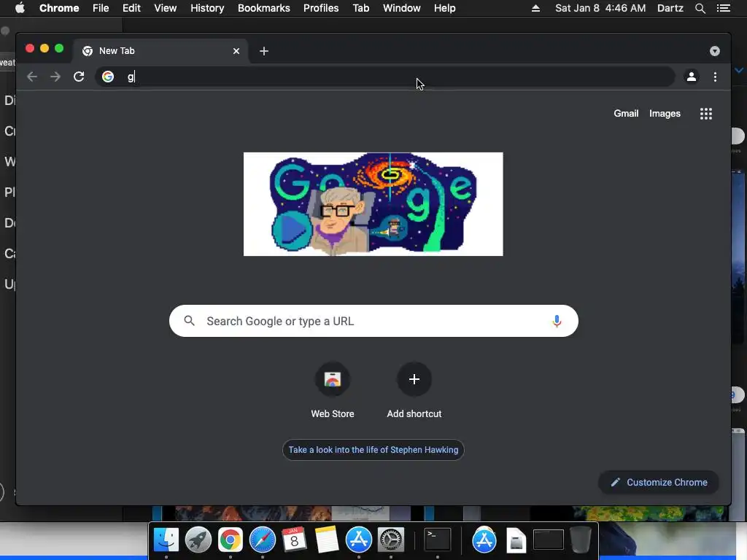Image resolution: width=747 pixels, height=560 pixels.
Task: Click the Dartz user name in menu bar
Action: tap(670, 8)
